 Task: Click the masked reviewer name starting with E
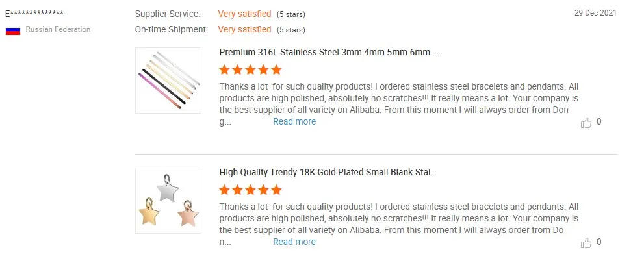34,14
